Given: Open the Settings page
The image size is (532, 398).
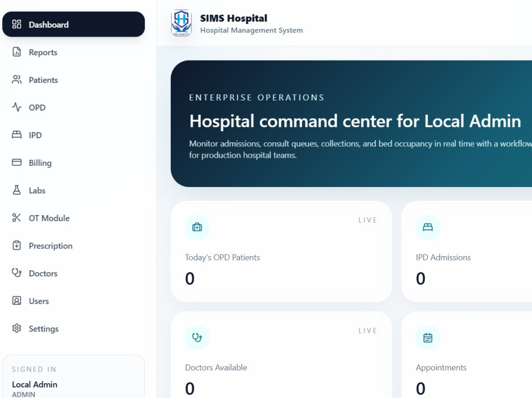Looking at the screenshot, I should coord(73,328).
